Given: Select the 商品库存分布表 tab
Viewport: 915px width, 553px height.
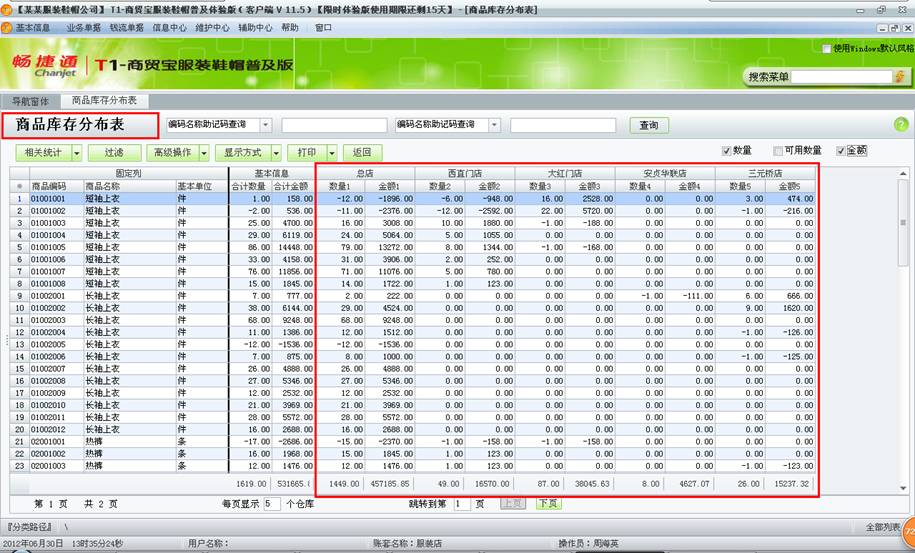Looking at the screenshot, I should [104, 100].
